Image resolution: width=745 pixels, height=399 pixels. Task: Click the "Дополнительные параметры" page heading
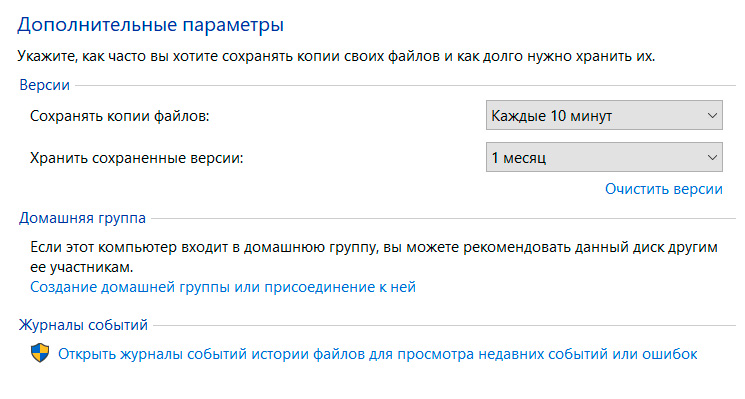point(151,25)
